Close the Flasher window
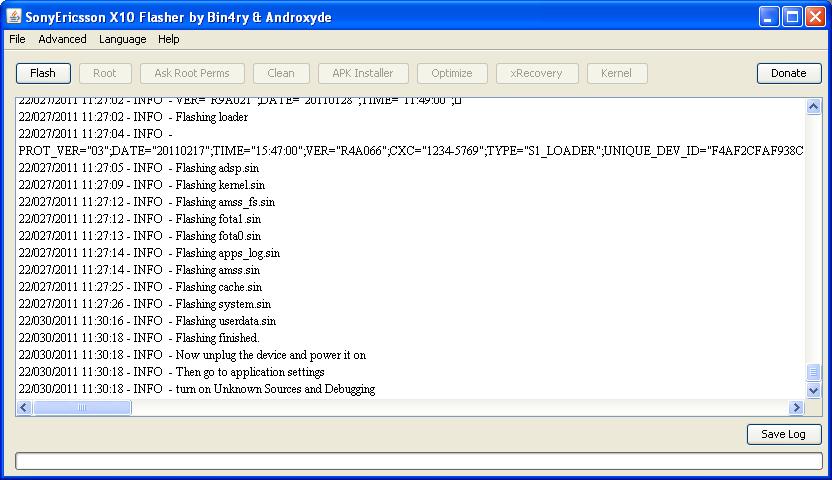Image resolution: width=832 pixels, height=480 pixels. [815, 17]
